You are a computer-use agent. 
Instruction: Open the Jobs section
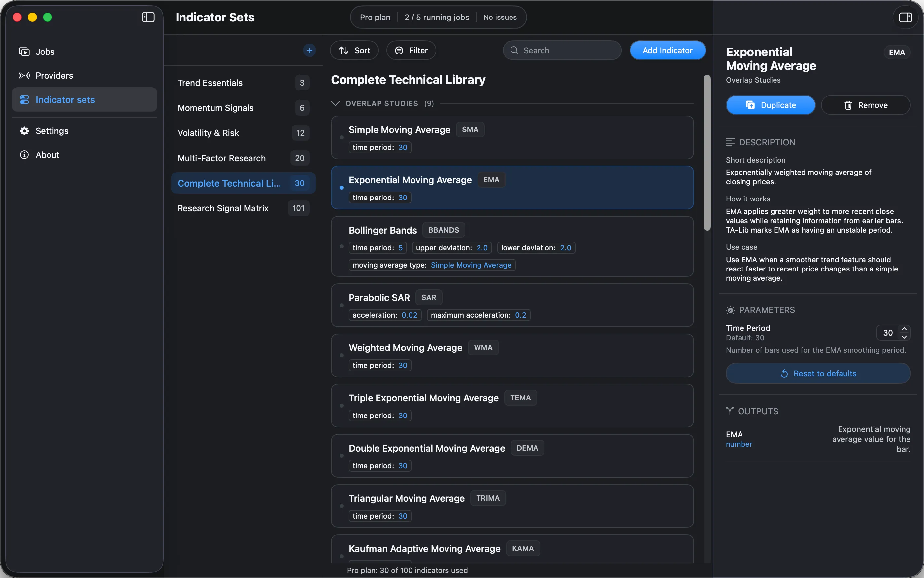coord(84,52)
